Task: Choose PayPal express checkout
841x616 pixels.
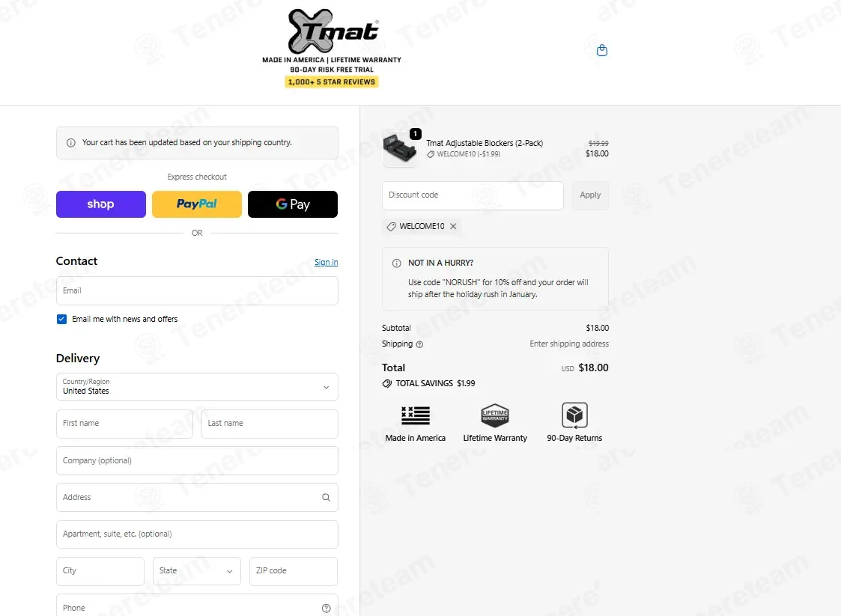Action: pos(197,204)
